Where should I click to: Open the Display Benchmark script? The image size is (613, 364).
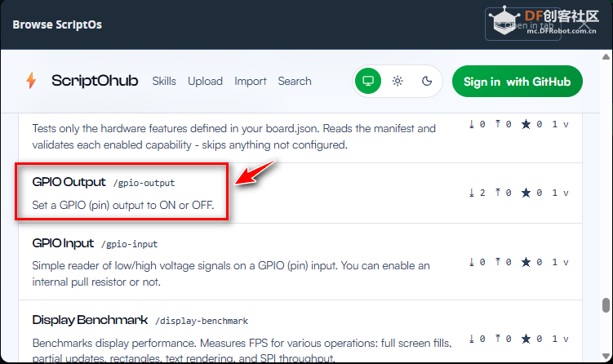(90, 319)
